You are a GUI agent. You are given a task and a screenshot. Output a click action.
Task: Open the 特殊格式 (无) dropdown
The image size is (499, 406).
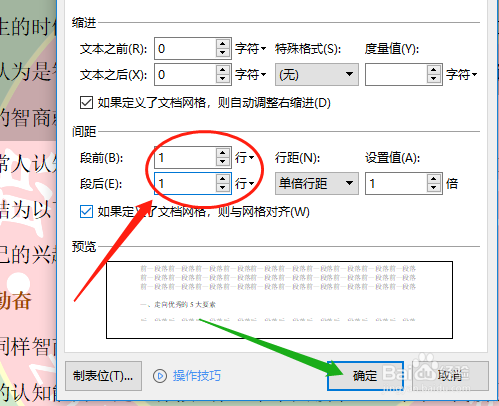(x=317, y=74)
